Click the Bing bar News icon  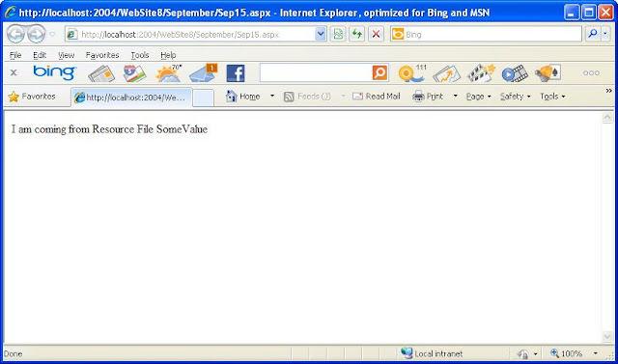pyautogui.click(x=101, y=73)
